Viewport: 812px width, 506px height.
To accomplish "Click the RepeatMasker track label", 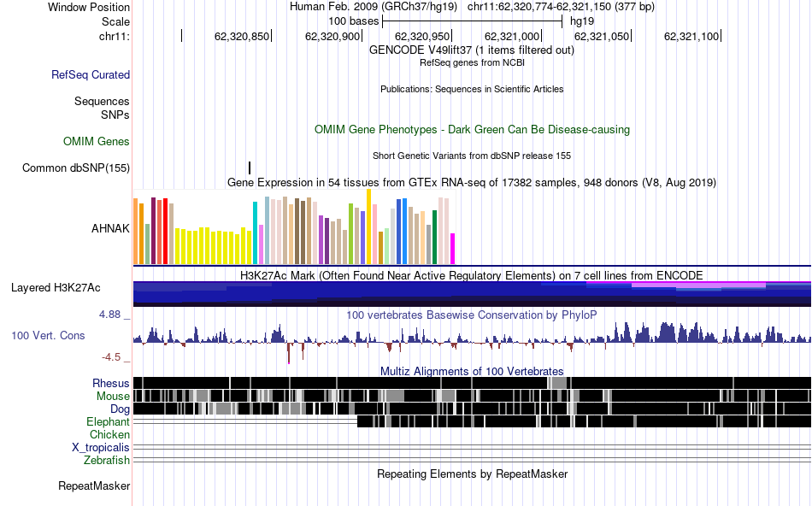I will pos(94,485).
